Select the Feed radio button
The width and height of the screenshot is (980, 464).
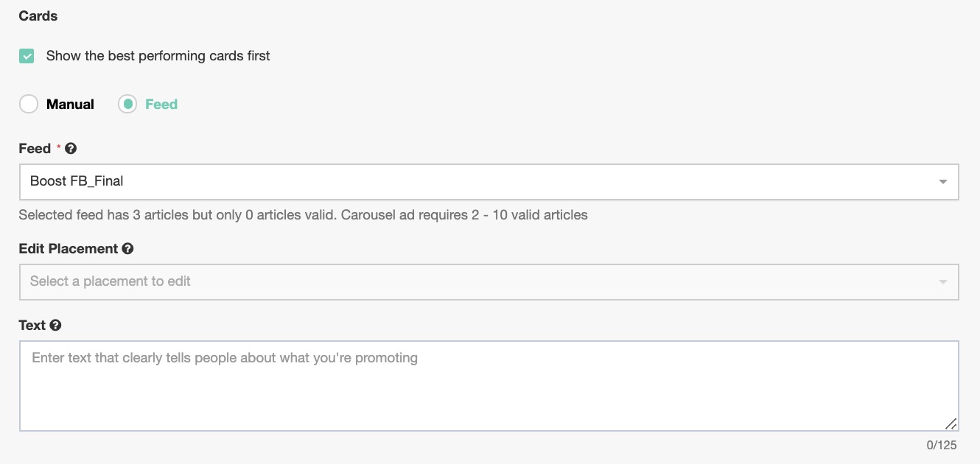127,105
